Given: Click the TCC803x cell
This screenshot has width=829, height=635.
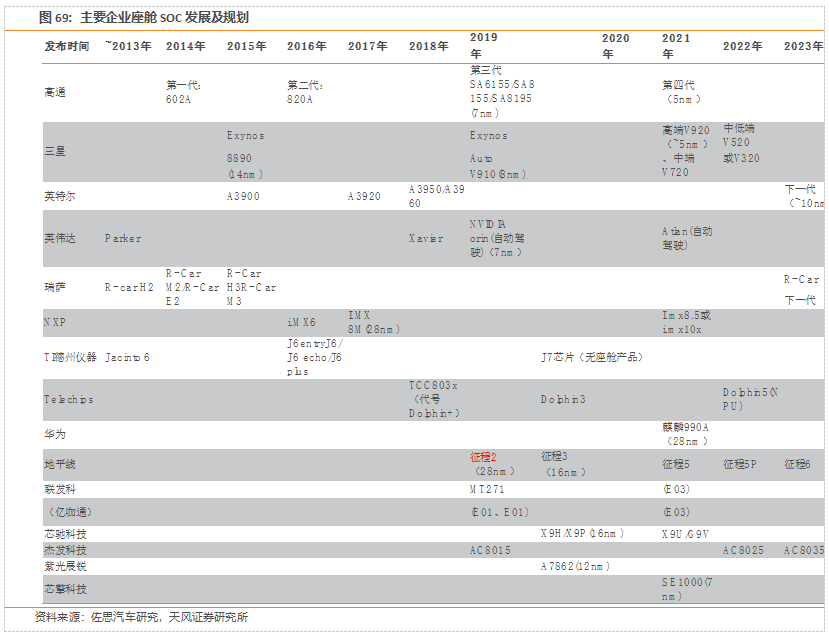Looking at the screenshot, I should coord(434,400).
